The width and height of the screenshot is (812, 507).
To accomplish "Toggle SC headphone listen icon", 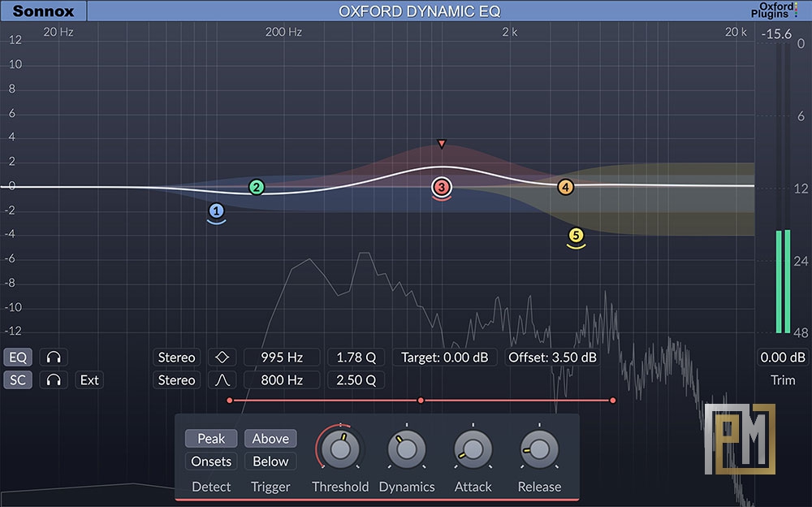I will [54, 380].
